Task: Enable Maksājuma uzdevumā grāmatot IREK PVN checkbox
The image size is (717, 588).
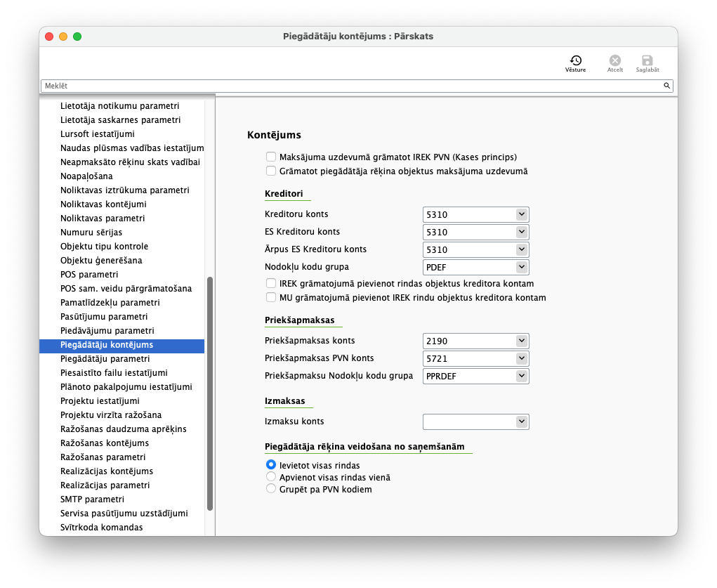Action: coord(271,157)
